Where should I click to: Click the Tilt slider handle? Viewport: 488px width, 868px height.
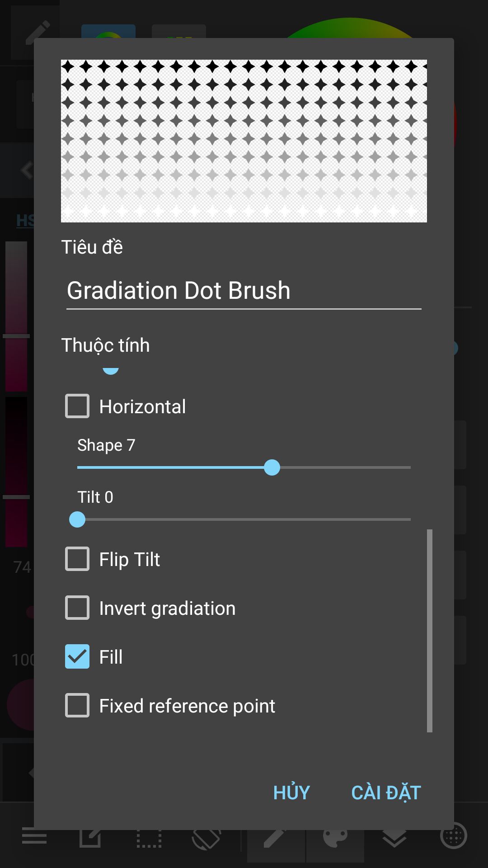point(77,519)
